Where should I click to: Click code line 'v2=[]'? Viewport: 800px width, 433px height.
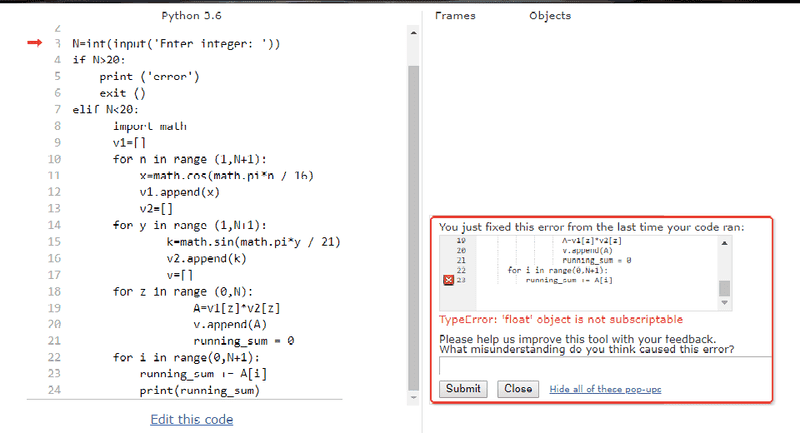(156, 209)
